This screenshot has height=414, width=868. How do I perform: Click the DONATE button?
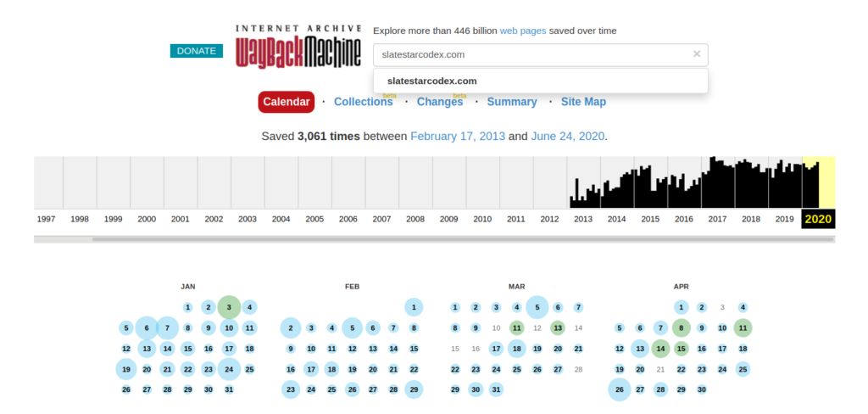click(x=197, y=51)
